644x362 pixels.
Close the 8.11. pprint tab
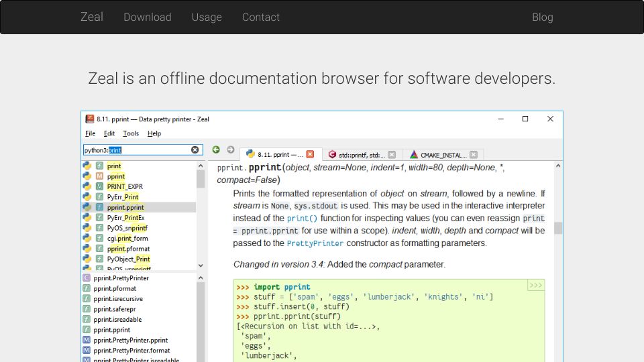310,154
